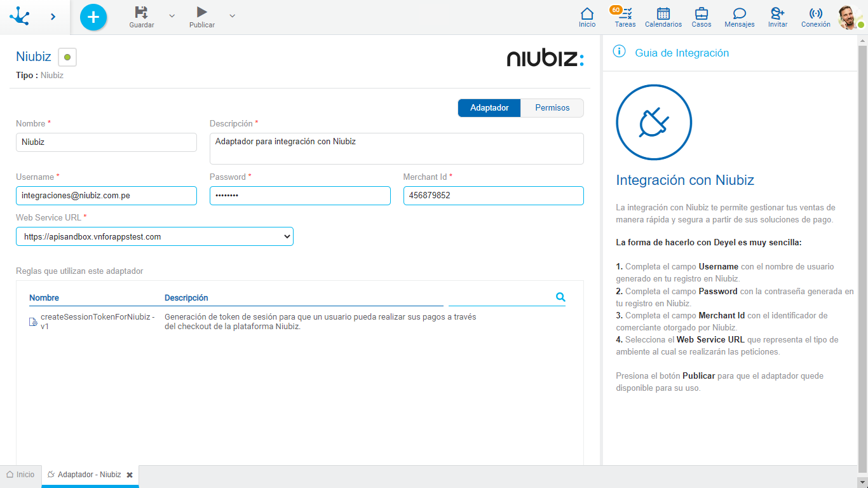Switch to the Permisos tab

click(x=552, y=108)
